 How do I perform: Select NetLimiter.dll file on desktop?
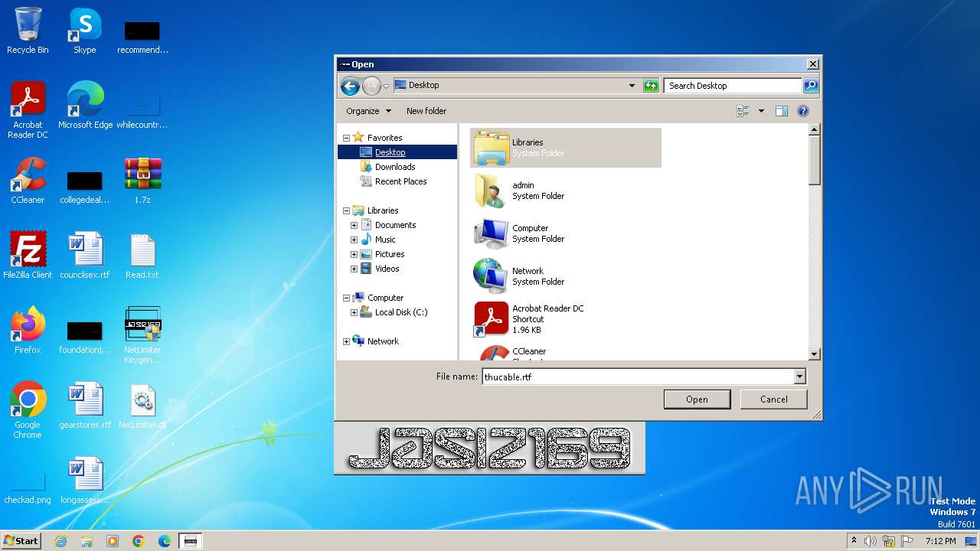(x=142, y=405)
